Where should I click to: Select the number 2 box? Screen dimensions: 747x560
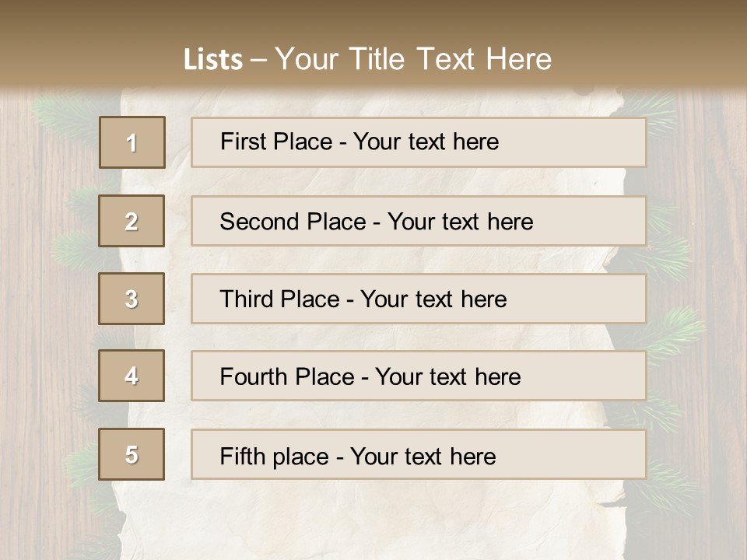point(132,221)
